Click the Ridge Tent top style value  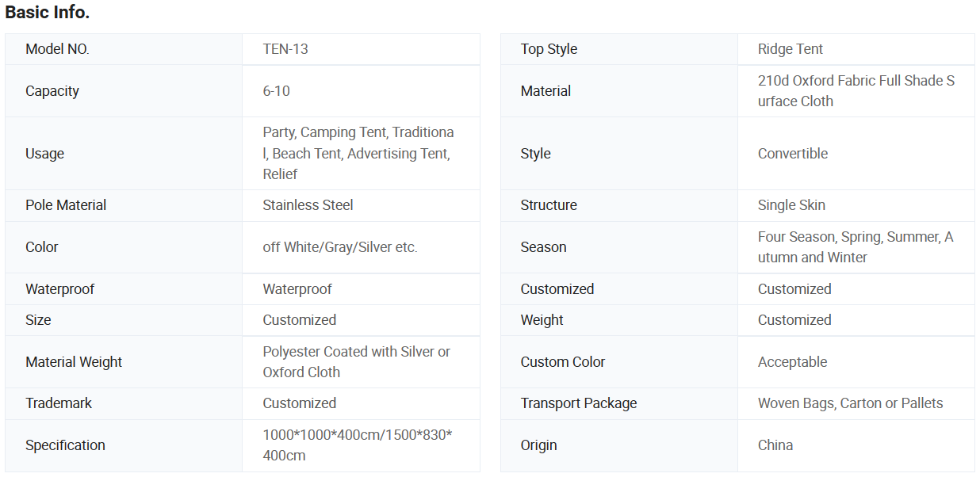point(790,49)
